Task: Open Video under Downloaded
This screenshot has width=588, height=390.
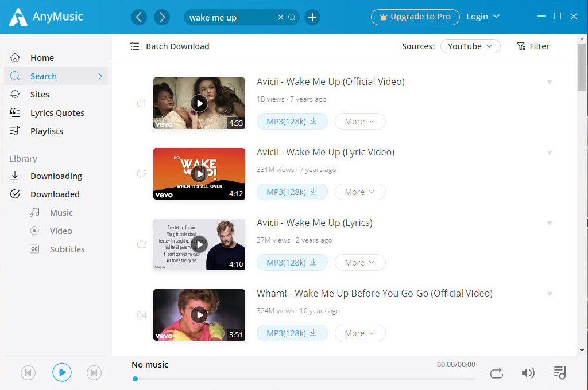Action: pos(61,231)
